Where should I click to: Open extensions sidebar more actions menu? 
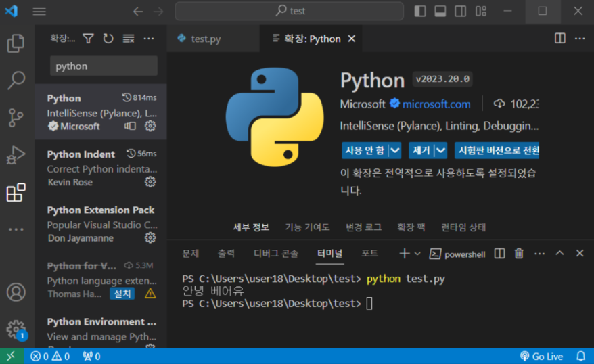[x=149, y=39]
